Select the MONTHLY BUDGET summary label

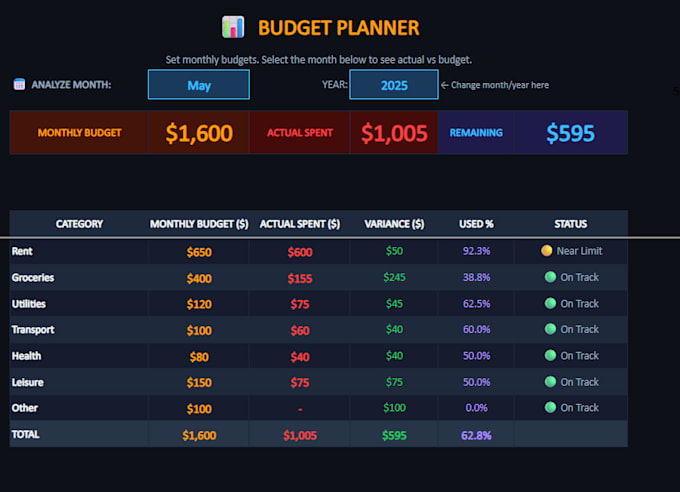[79, 133]
